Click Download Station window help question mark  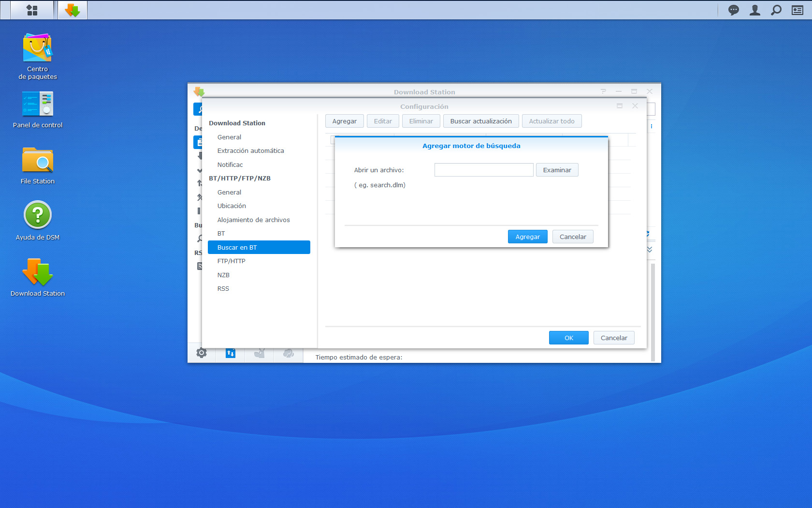pos(603,91)
